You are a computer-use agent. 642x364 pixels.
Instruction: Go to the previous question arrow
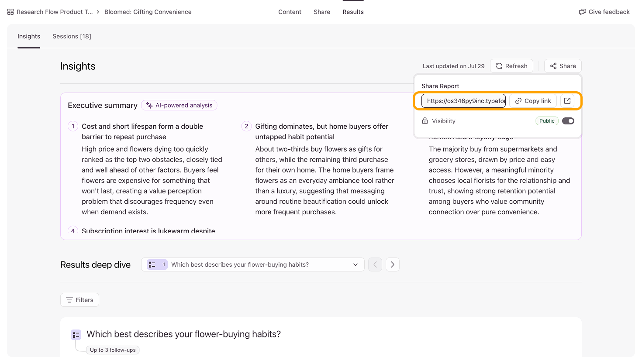[x=375, y=264]
